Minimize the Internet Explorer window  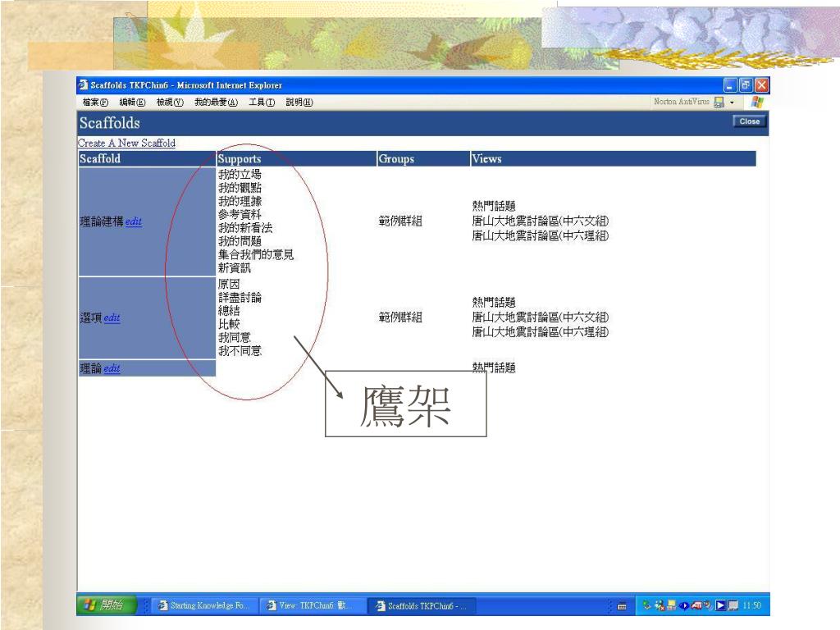coord(730,84)
